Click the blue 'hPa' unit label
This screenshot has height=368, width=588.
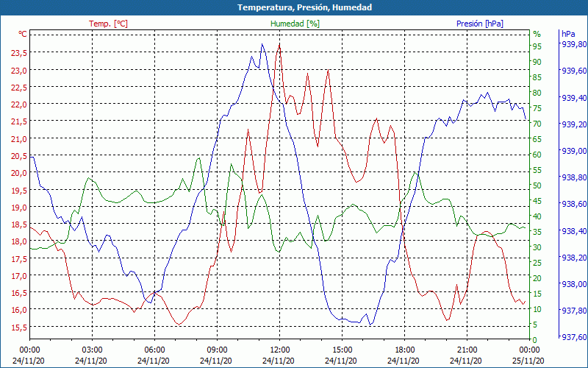[x=568, y=34]
